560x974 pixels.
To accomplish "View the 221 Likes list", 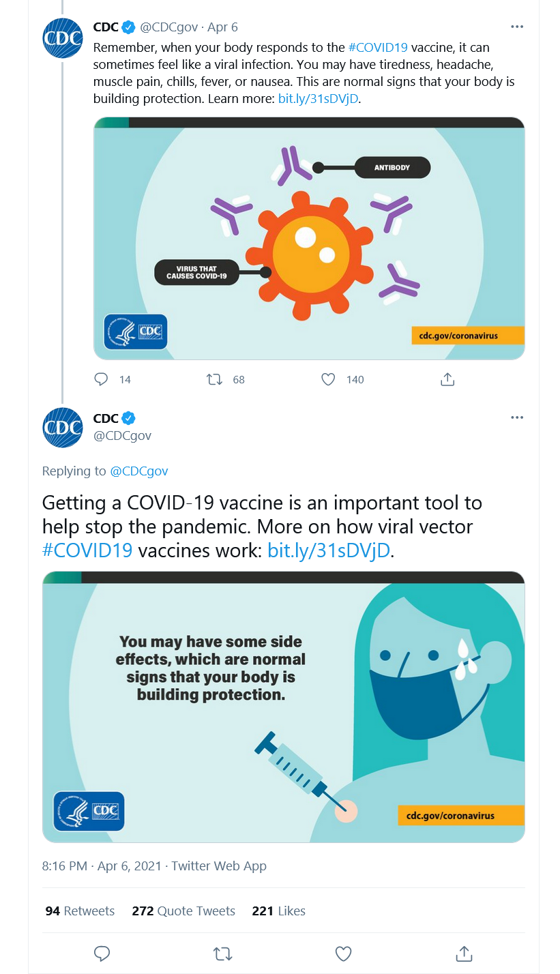I will tap(278, 911).
